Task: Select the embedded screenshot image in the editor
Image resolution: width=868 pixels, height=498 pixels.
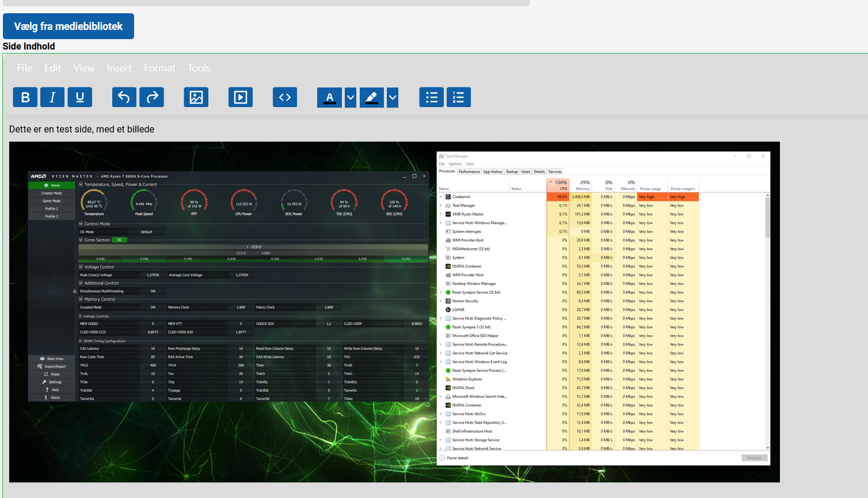Action: point(394,312)
